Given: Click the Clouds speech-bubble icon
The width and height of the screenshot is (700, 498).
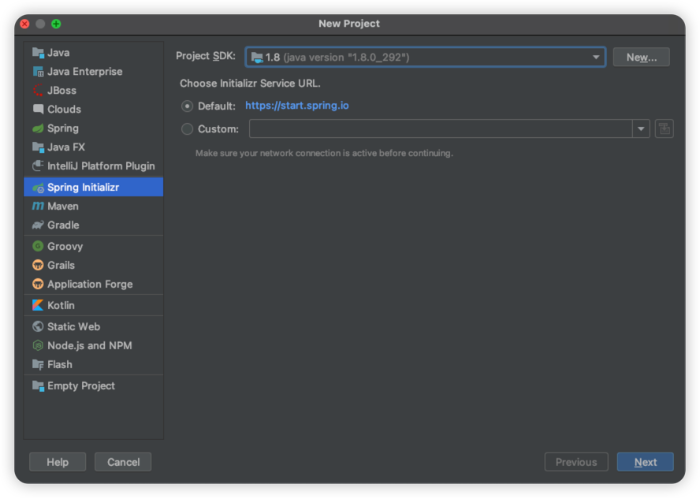Looking at the screenshot, I should [x=38, y=109].
